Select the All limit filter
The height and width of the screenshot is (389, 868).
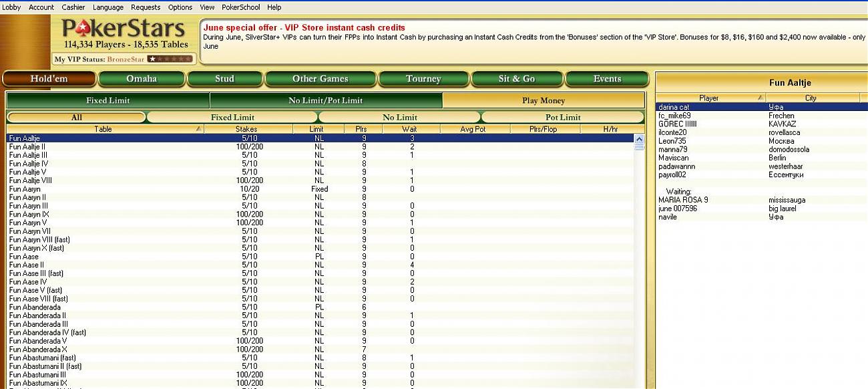(76, 118)
